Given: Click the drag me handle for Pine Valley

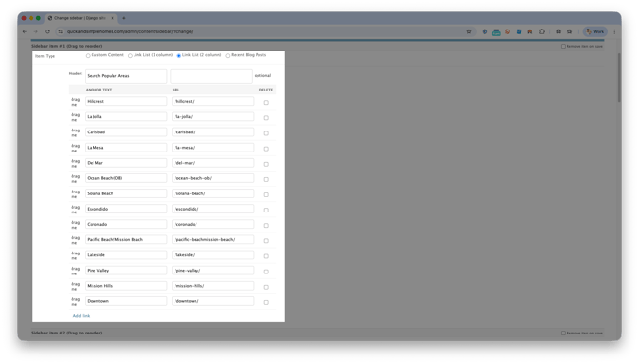Looking at the screenshot, I should [75, 272].
